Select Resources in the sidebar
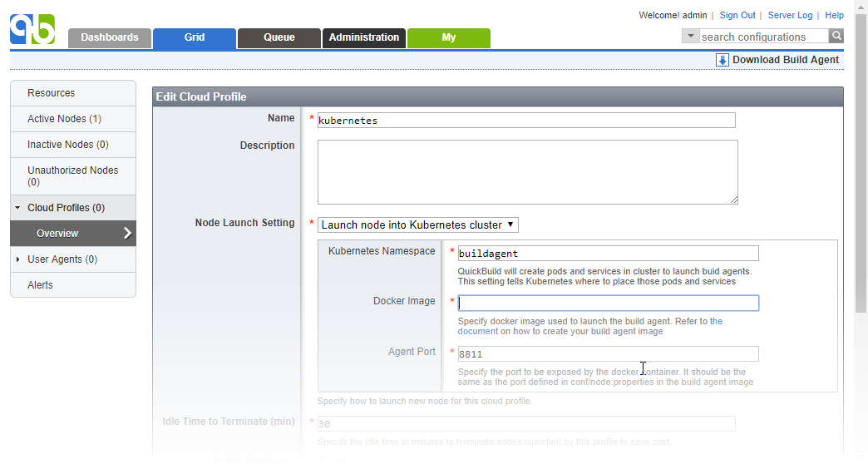This screenshot has width=868, height=464. [73, 93]
